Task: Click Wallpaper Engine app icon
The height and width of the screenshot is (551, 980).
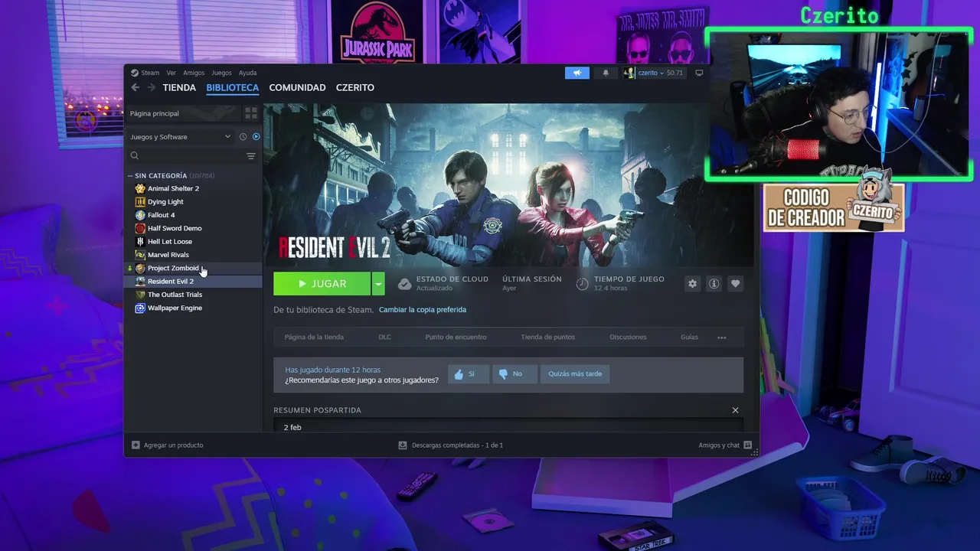Action: click(x=140, y=308)
